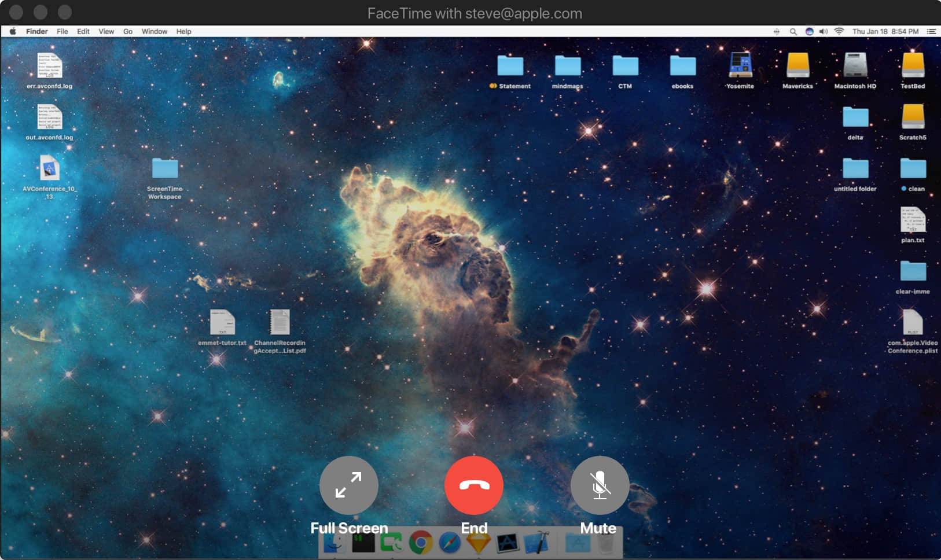Select the Yosemite installer icon
941x560 pixels.
tap(740, 65)
